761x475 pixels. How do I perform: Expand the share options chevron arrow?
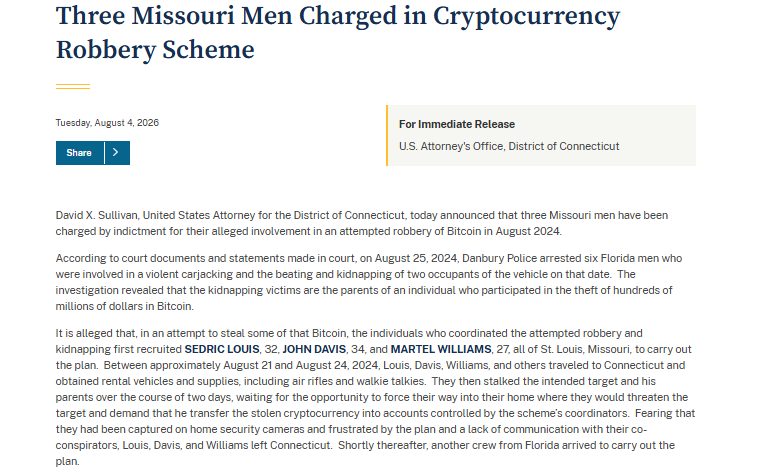pos(117,153)
